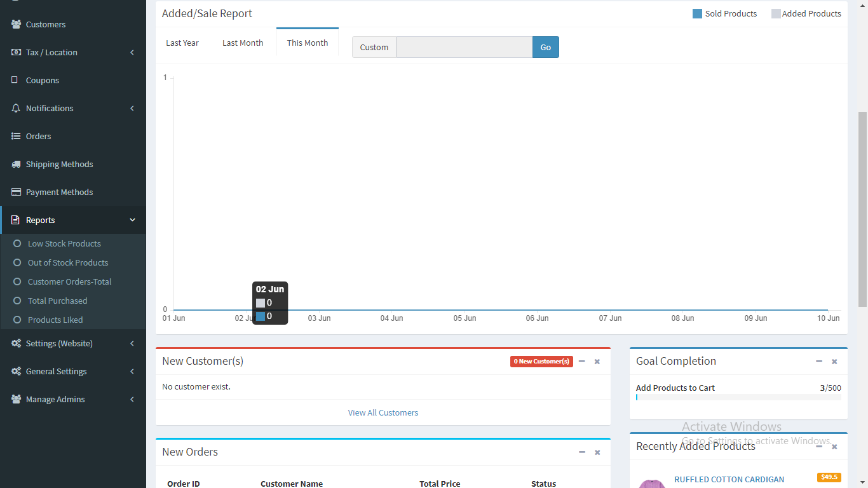The image size is (868, 488).
Task: Click the Orders list icon
Action: click(16, 136)
